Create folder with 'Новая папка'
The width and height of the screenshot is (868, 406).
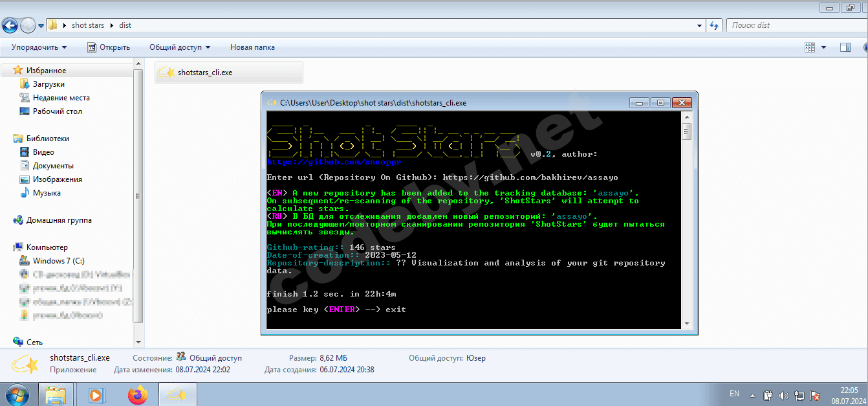pyautogui.click(x=252, y=47)
